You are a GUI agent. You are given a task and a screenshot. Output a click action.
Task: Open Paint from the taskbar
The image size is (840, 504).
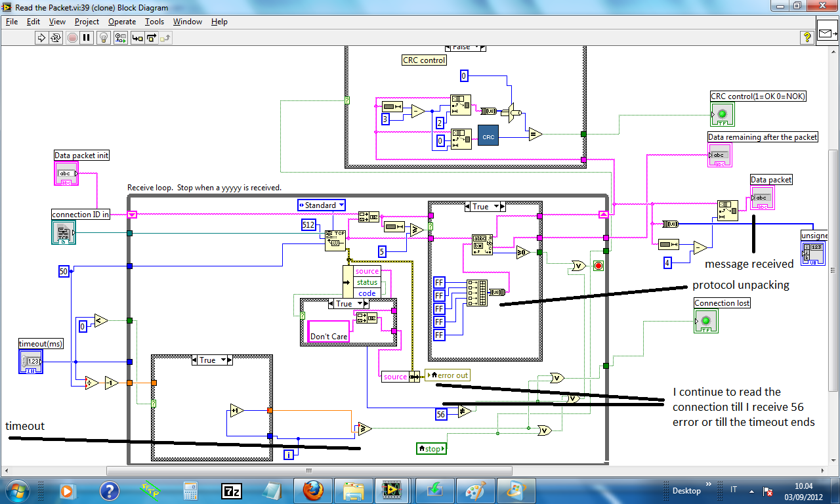(476, 490)
